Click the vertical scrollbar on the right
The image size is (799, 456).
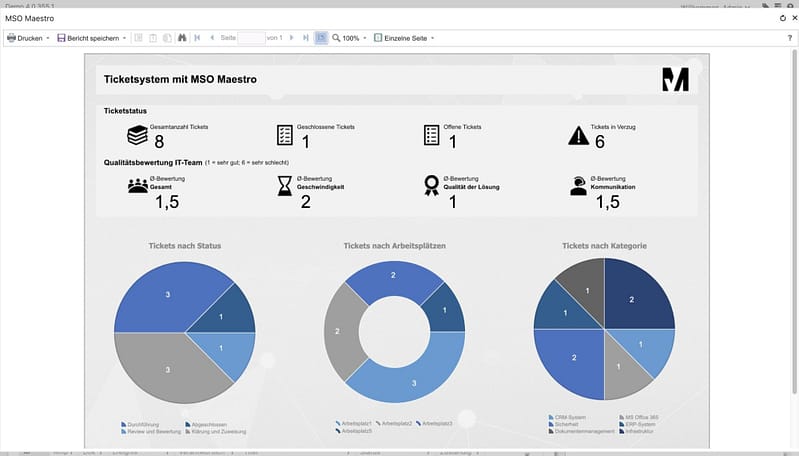click(794, 221)
